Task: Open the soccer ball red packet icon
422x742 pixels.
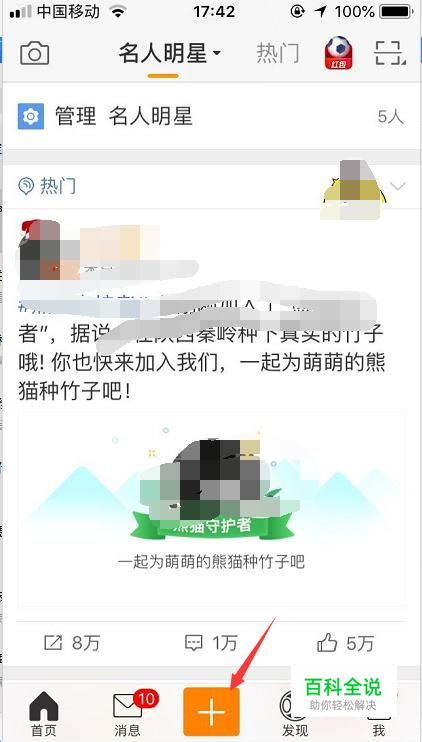Action: pyautogui.click(x=338, y=53)
